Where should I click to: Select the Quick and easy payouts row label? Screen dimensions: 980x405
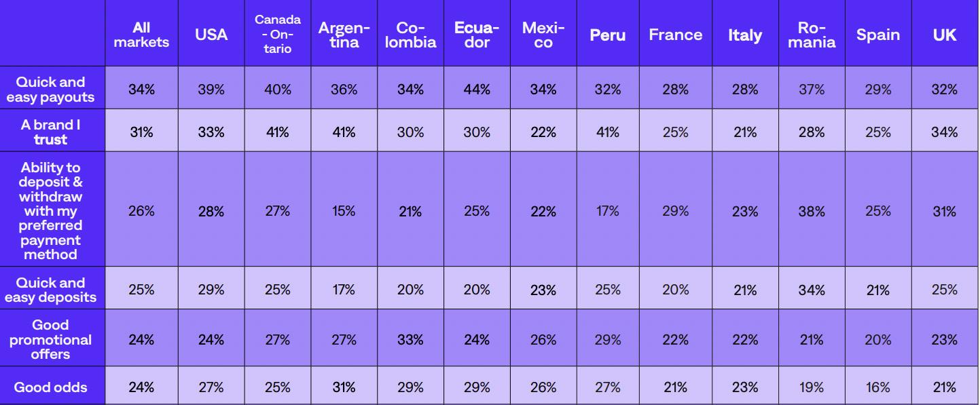pos(51,90)
